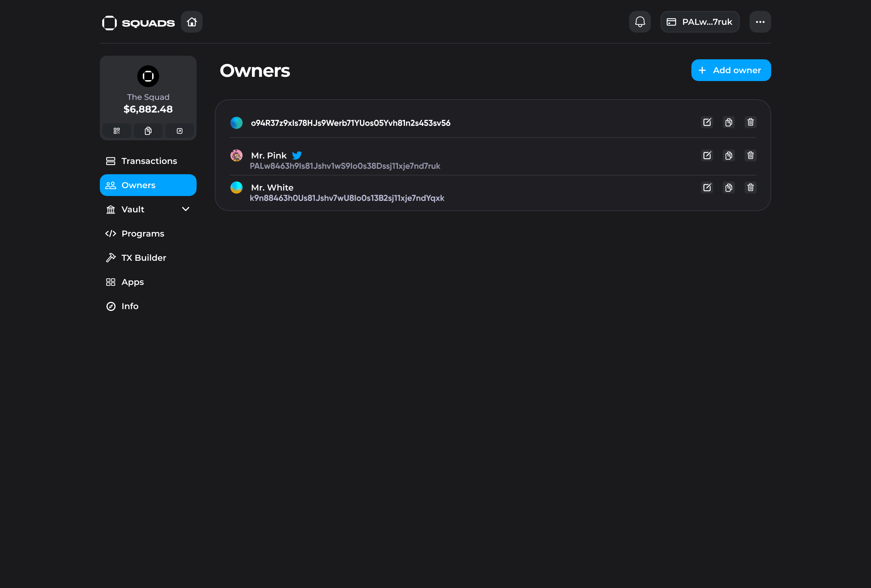Delete the first unnamed owner
Image resolution: width=871 pixels, height=588 pixels.
[x=750, y=122]
